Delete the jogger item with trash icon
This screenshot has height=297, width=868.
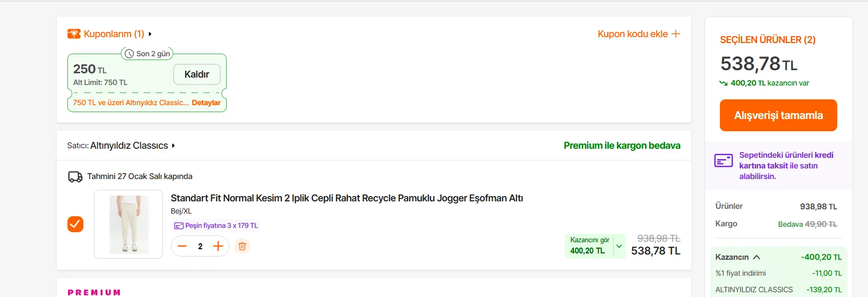[x=242, y=246]
